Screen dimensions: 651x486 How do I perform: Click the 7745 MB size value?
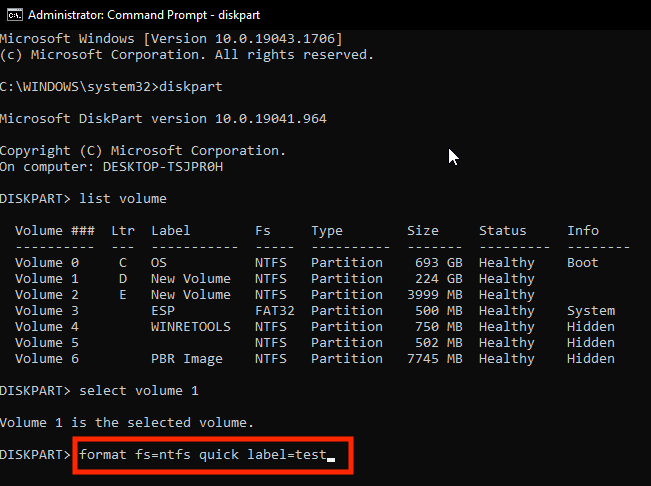(x=434, y=359)
